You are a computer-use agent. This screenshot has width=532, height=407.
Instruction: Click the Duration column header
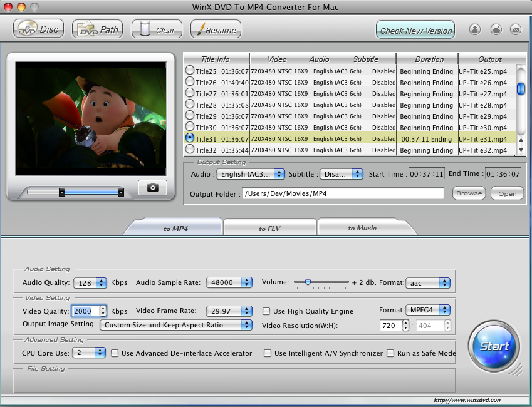(x=427, y=59)
